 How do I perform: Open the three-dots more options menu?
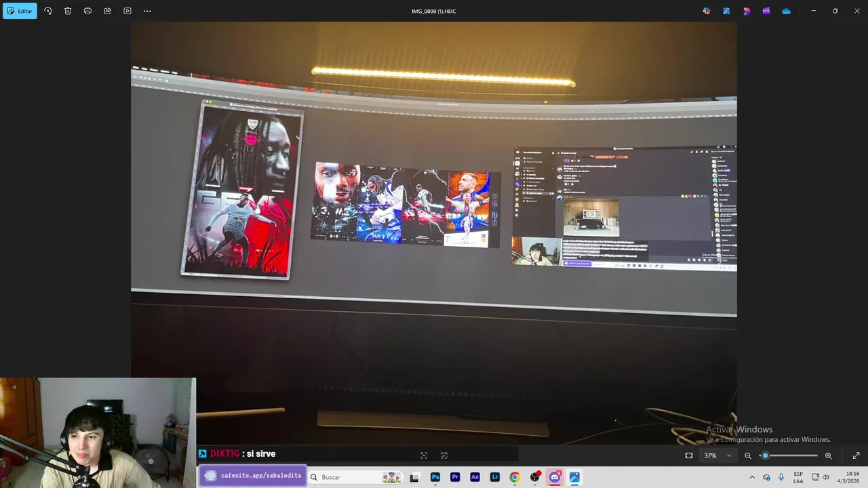(x=147, y=11)
